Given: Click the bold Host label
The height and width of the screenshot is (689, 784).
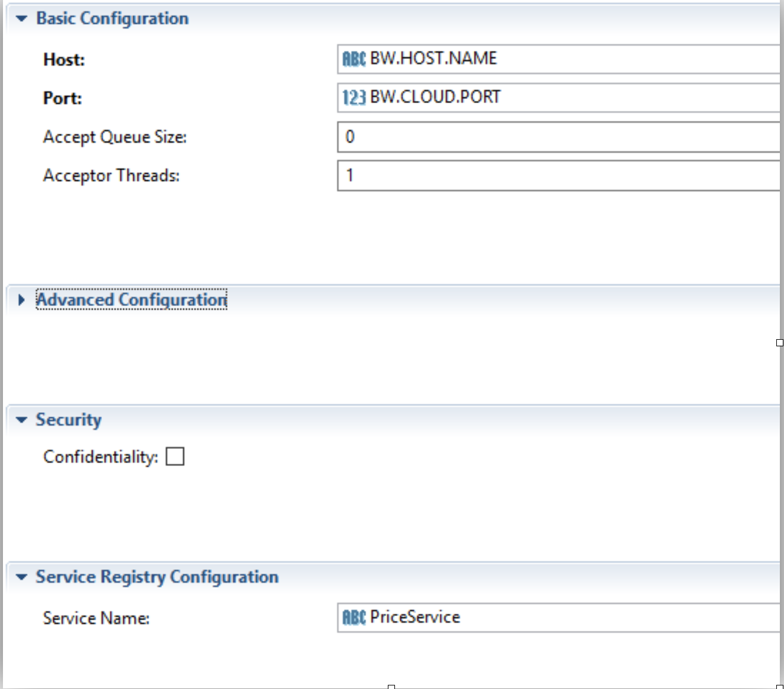Looking at the screenshot, I should [x=64, y=60].
